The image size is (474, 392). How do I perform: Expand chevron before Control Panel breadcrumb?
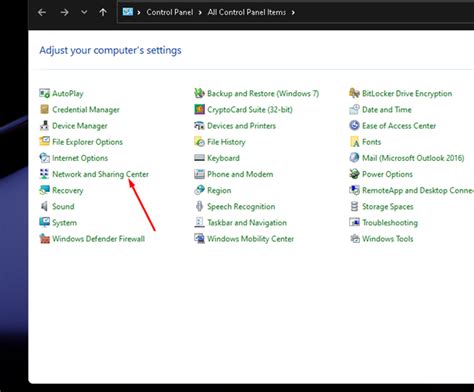click(139, 13)
